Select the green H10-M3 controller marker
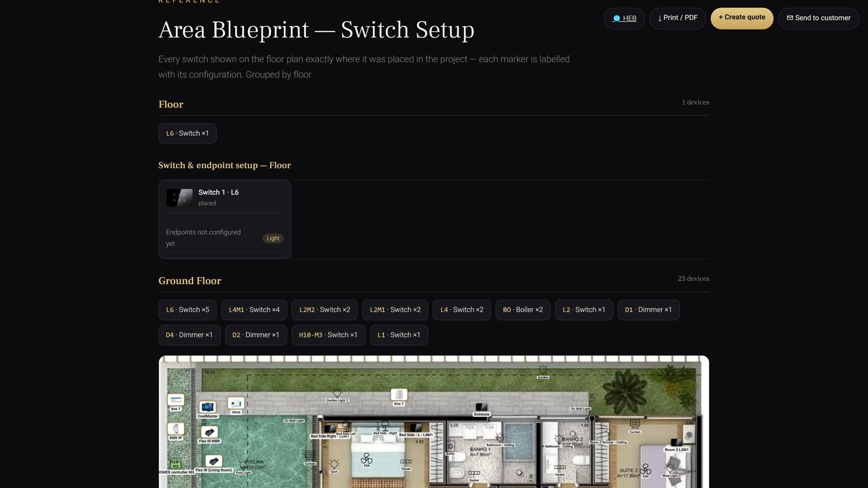868x488 pixels. 176,464
